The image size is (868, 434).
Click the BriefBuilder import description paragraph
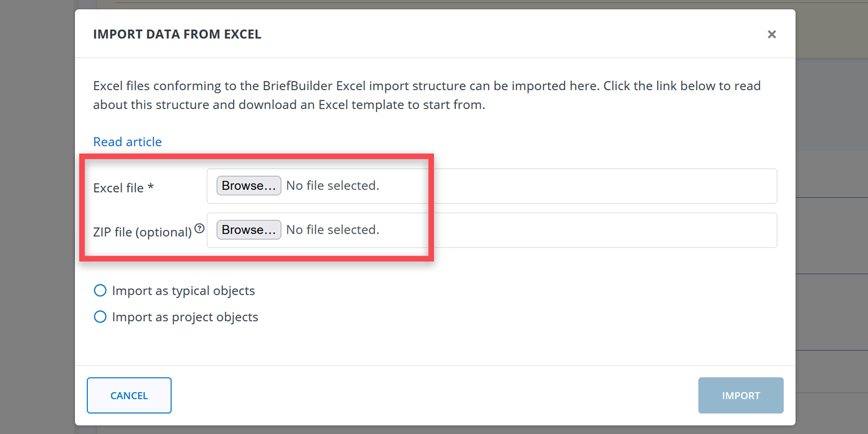click(426, 95)
